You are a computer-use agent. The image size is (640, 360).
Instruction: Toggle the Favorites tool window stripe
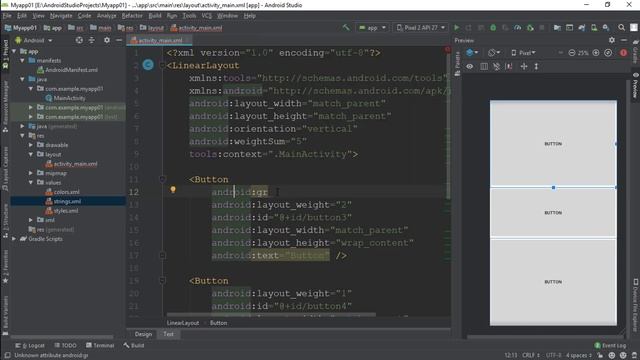click(5, 267)
